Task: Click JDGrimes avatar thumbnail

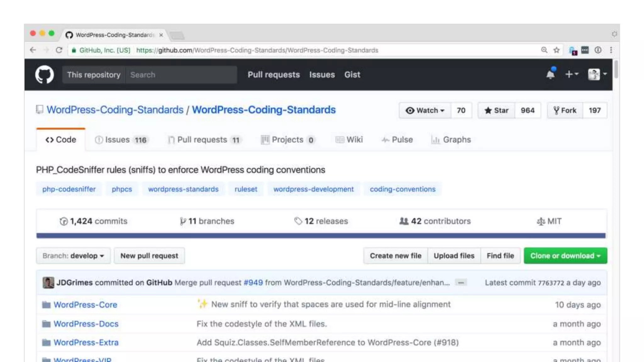Action: pos(48,282)
